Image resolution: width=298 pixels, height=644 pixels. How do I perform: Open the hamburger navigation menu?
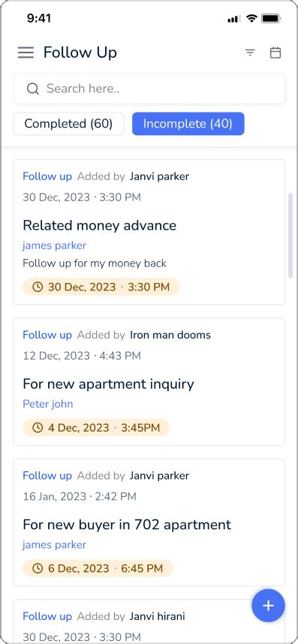26,53
